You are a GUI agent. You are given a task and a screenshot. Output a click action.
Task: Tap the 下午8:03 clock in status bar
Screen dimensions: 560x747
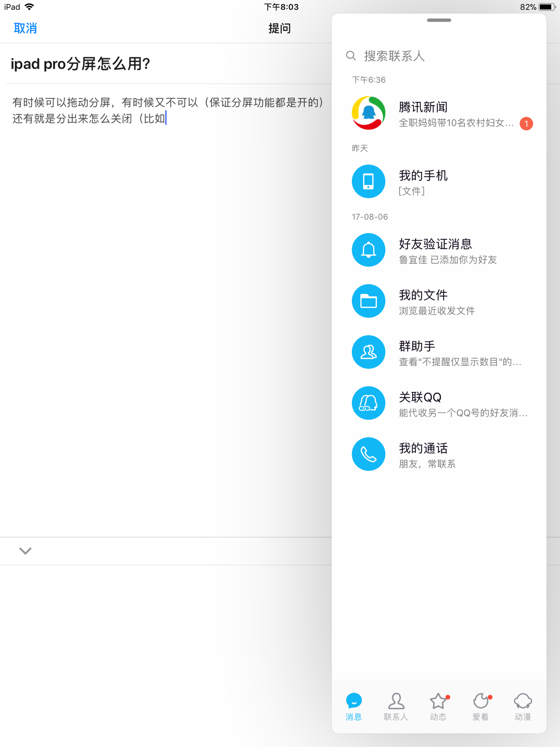(x=281, y=7)
